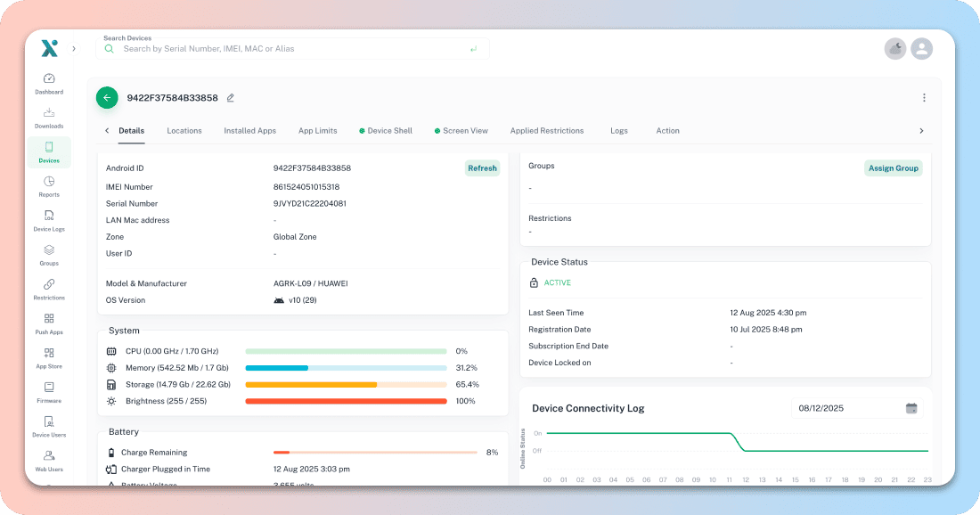Click the AGRK-L09 / HUAWEI model text
The width and height of the screenshot is (980, 515).
[x=311, y=283]
